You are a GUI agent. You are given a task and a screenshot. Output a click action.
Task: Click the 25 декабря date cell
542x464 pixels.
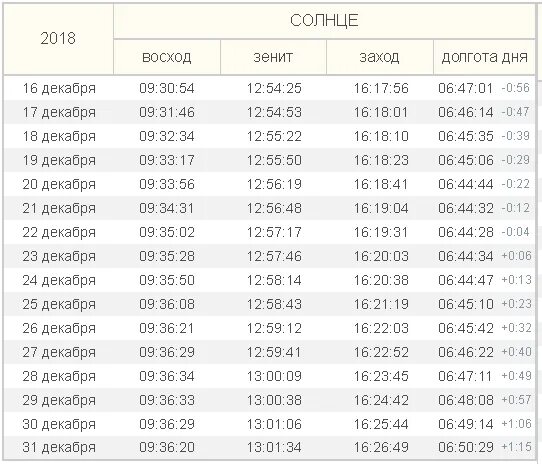59,304
